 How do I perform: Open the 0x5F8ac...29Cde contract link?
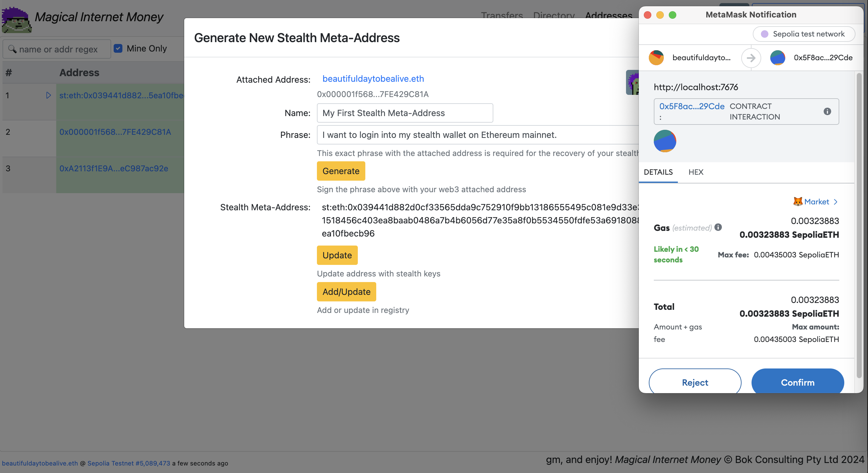[x=692, y=106]
